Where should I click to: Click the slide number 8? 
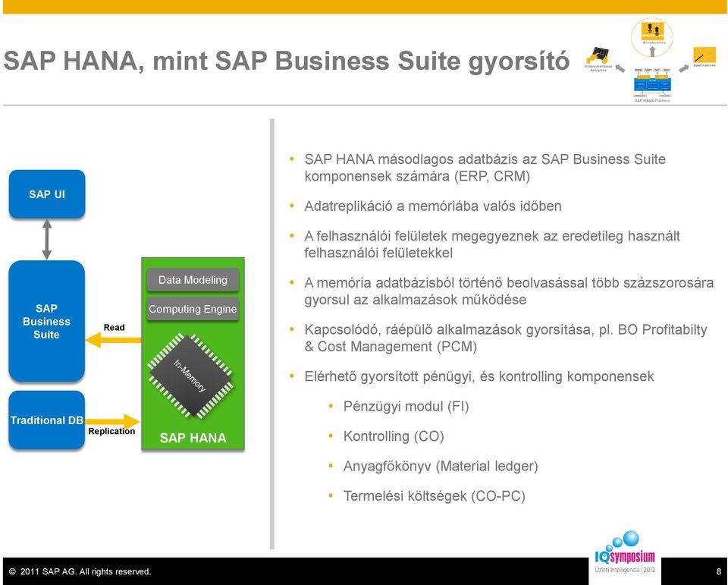[719, 571]
